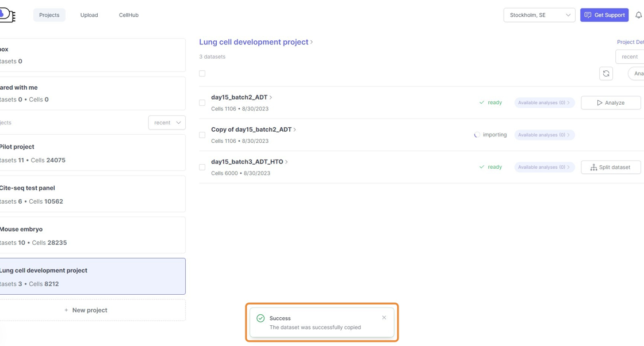Click the Get Support button
This screenshot has height=346, width=644.
tap(604, 15)
